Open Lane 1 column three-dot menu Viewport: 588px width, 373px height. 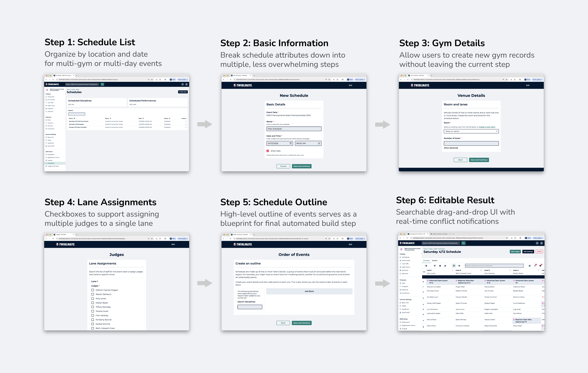tap(452, 270)
